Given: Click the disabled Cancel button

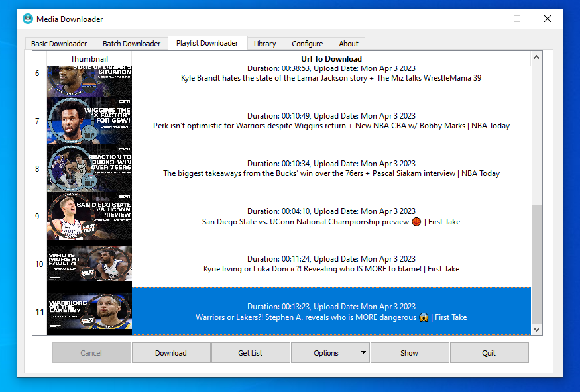Looking at the screenshot, I should coord(91,353).
